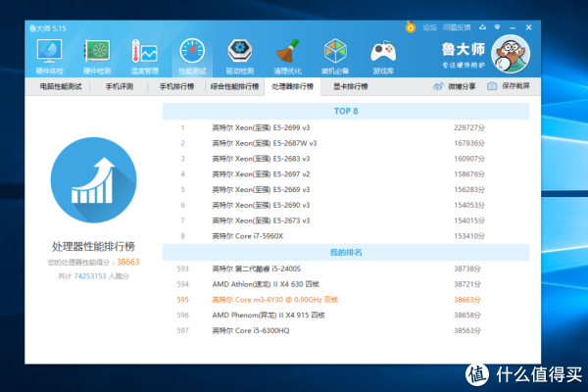
Task: Open 装机必备 software cube icon
Action: (335, 56)
